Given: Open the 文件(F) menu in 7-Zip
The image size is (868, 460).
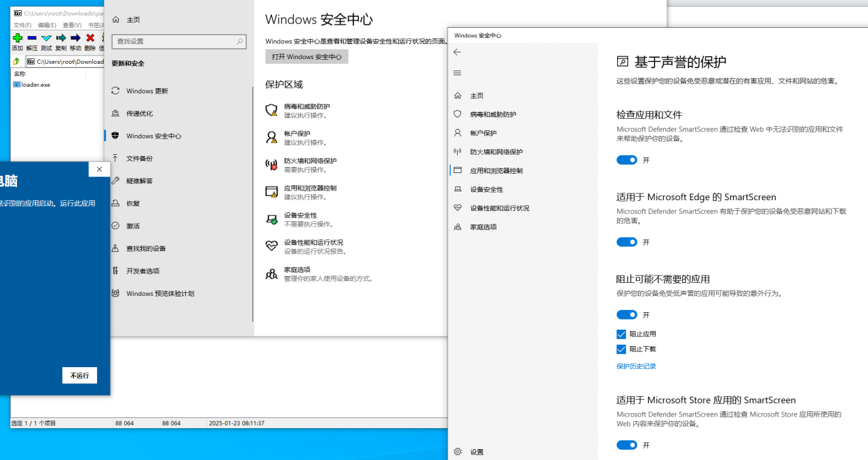Looking at the screenshot, I should pos(22,25).
